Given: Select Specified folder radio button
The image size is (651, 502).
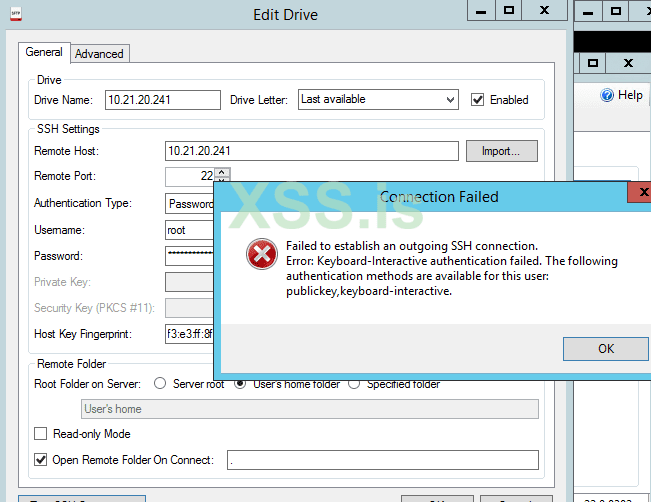Looking at the screenshot, I should pyautogui.click(x=354, y=384).
